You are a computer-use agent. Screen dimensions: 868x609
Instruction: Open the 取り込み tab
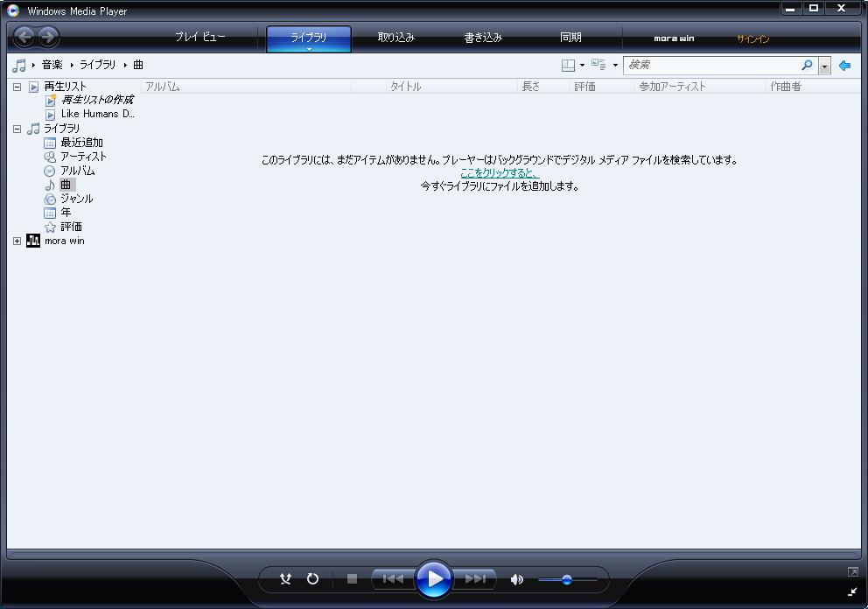(x=395, y=38)
